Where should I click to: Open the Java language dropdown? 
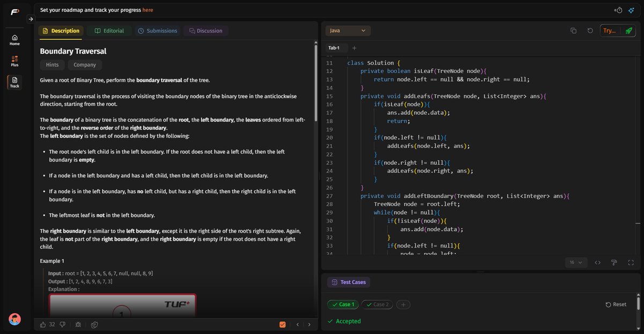tap(348, 31)
